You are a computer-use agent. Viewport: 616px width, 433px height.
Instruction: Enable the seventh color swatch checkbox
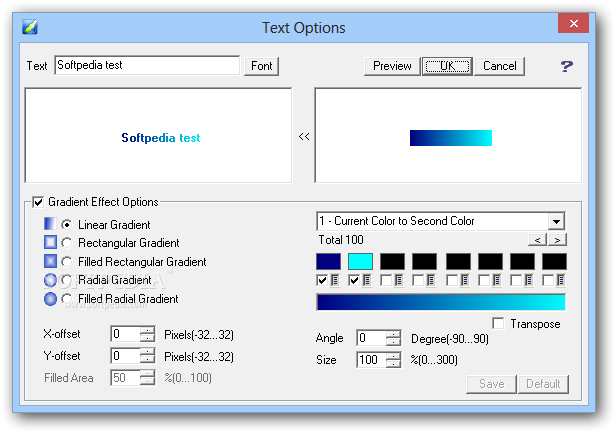pyautogui.click(x=516, y=280)
